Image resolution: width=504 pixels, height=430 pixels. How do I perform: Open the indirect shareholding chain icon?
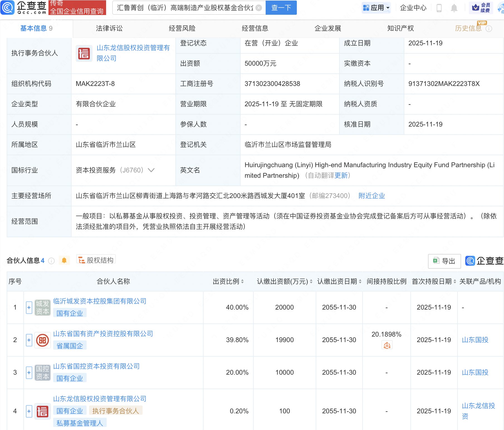(387, 345)
